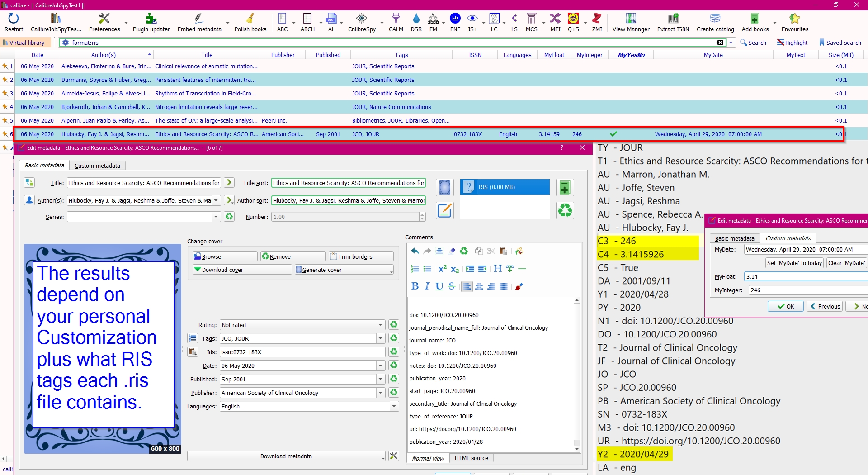Open the manage authors editor icon
Screen dimensions: 868x475
tap(29, 200)
